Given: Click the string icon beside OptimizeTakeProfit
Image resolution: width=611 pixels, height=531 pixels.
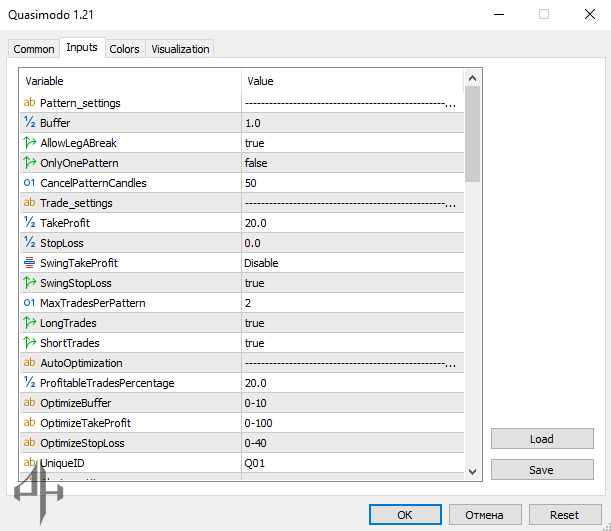Looking at the screenshot, I should pos(29,423).
